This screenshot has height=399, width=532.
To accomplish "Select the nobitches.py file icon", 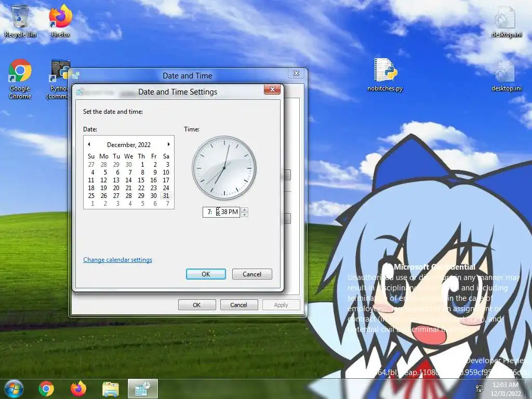I will [x=385, y=75].
